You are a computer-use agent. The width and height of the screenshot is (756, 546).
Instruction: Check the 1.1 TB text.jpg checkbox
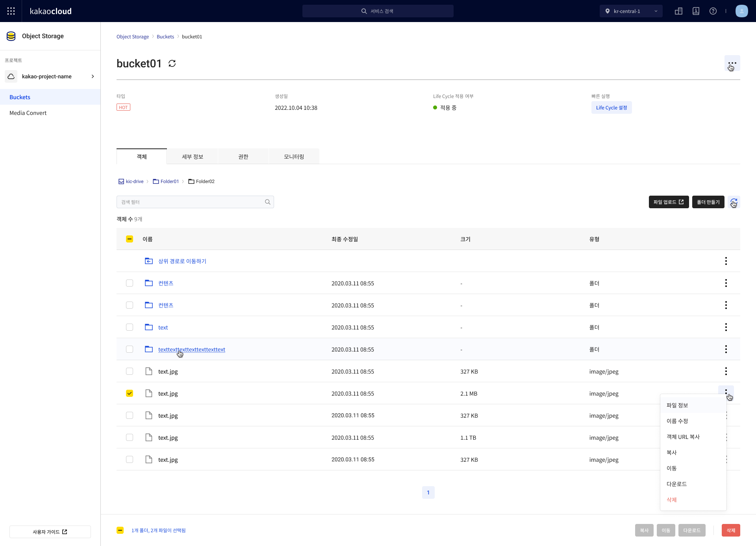130,437
